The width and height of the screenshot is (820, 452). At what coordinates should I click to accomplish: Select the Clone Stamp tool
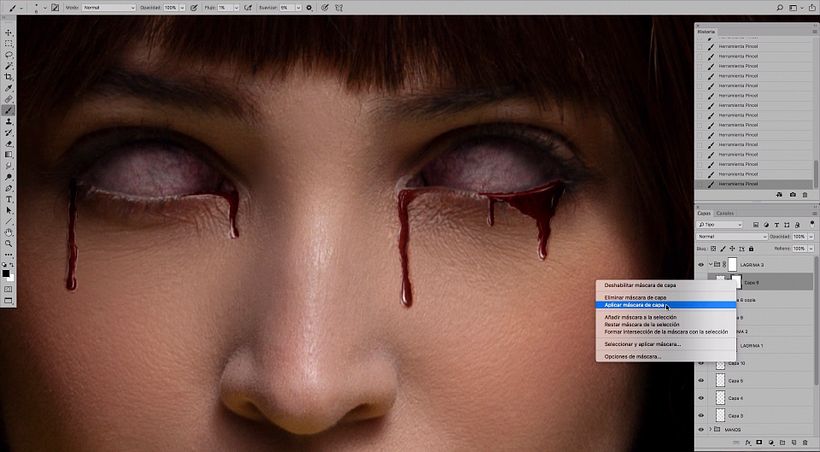[8, 121]
